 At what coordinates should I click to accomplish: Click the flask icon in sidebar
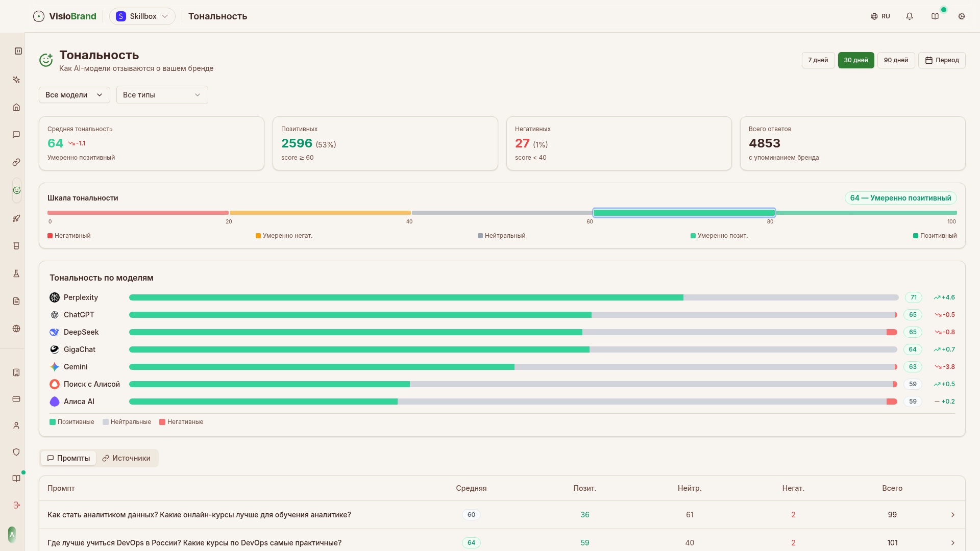point(16,273)
